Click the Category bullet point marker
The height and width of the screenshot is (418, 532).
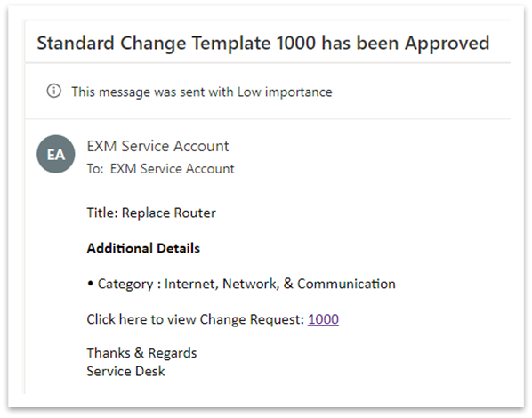[x=90, y=284]
